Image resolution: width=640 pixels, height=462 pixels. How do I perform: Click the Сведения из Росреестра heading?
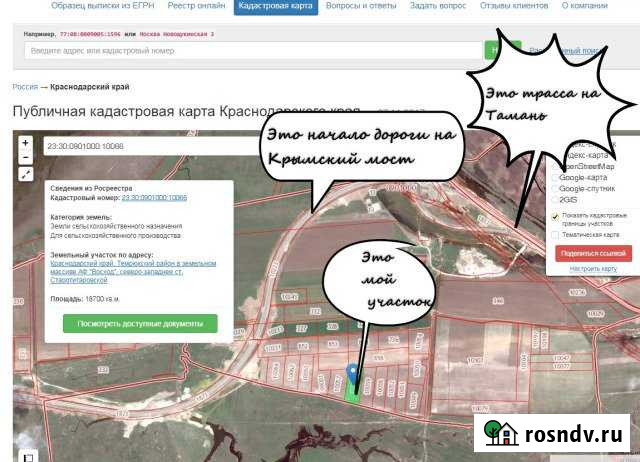[x=91, y=188]
